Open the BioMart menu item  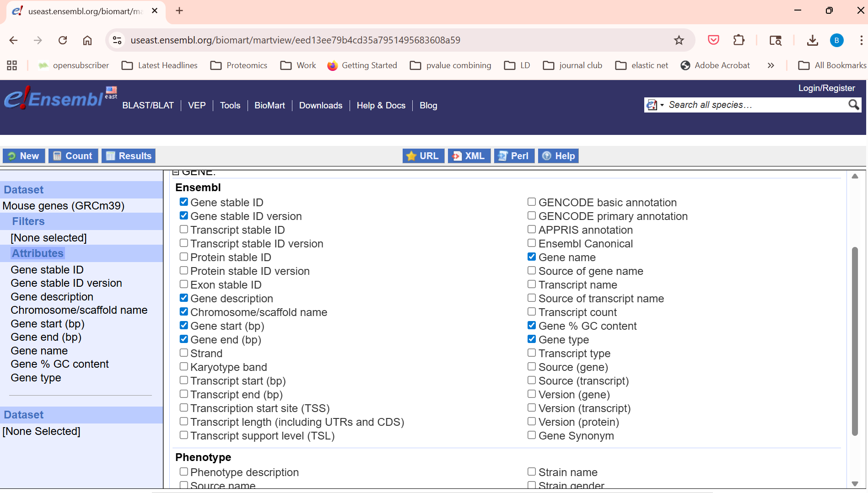pos(270,106)
